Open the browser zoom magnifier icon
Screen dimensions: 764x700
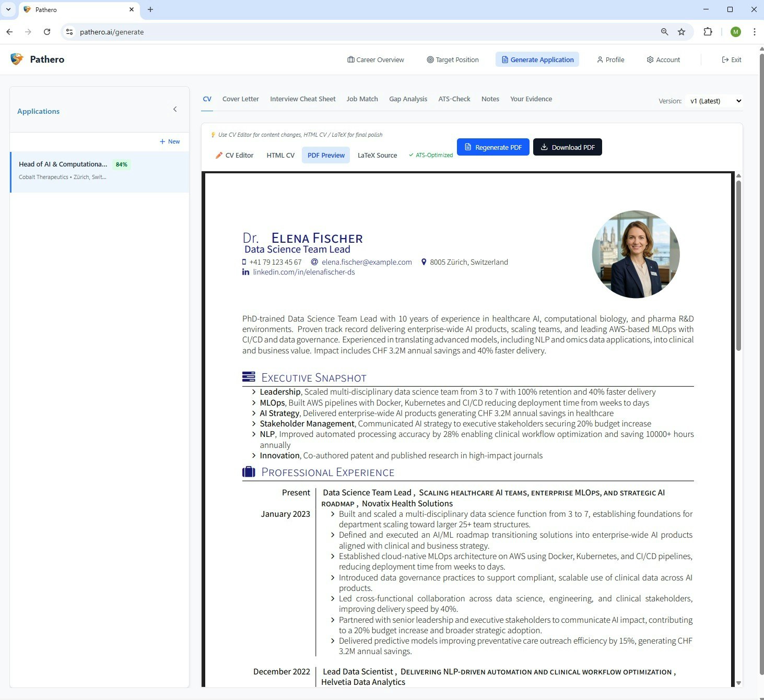(664, 32)
